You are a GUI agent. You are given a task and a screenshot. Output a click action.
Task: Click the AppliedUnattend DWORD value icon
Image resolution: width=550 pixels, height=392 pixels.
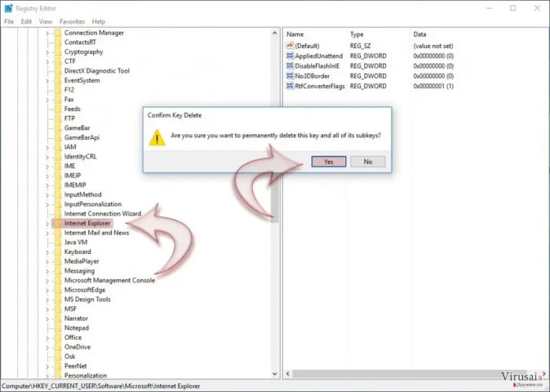(290, 56)
